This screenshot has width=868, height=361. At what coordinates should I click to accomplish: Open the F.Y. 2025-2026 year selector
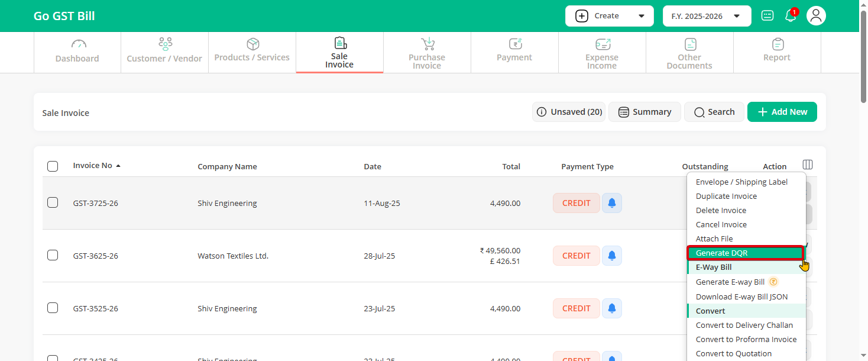tap(707, 16)
